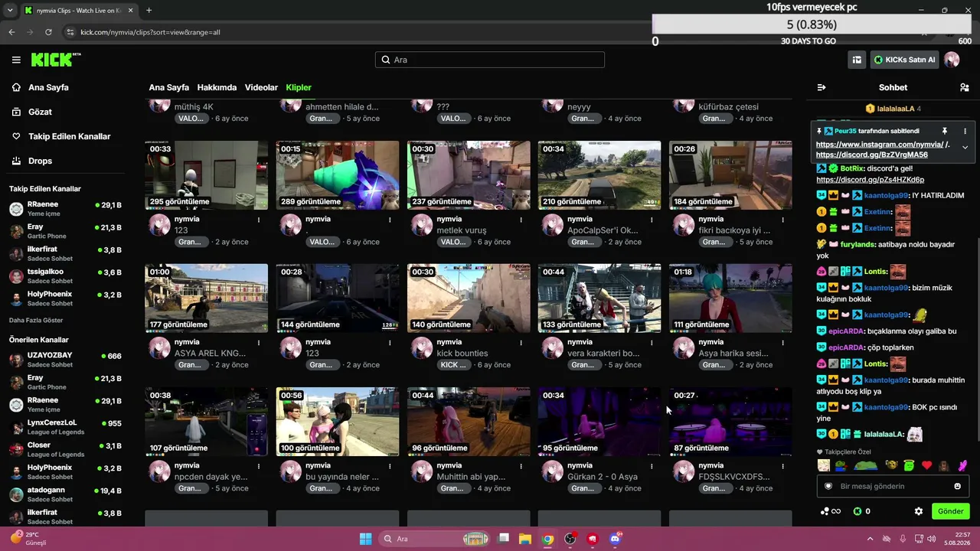This screenshot has height=551, width=980.
Task: Open Closer recommended channel
Action: click(65, 449)
